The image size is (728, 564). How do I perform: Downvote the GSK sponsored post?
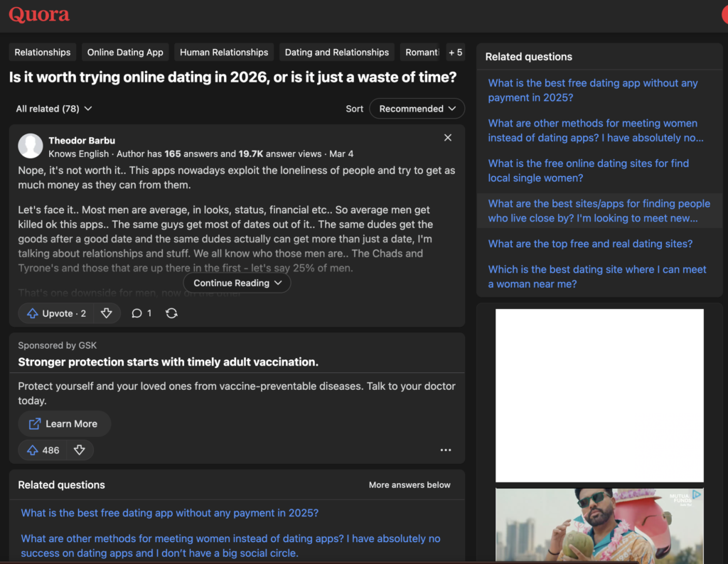pos(80,450)
